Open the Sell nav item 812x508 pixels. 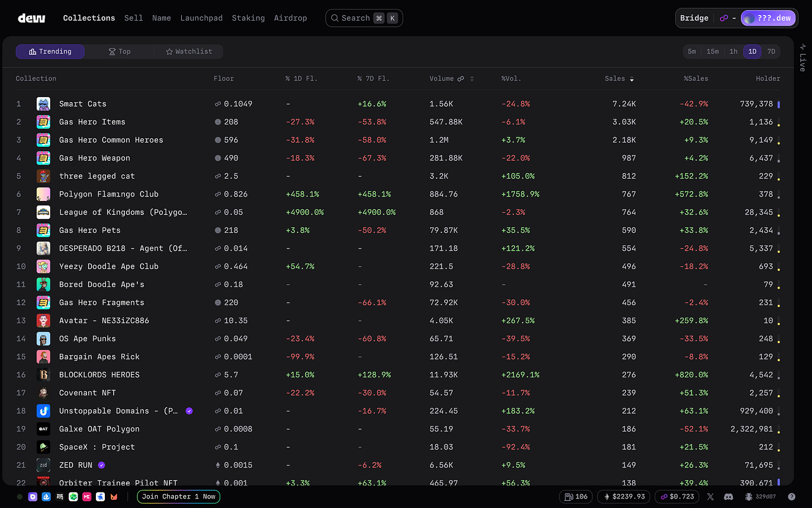point(134,18)
